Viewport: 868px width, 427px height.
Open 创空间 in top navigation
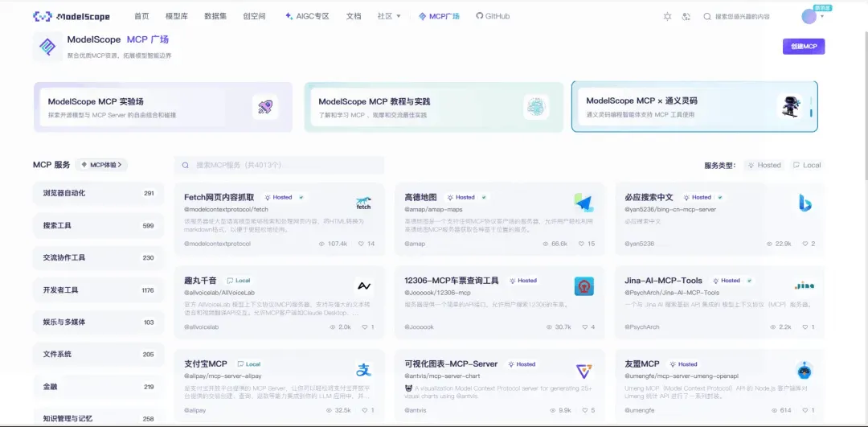(x=254, y=17)
